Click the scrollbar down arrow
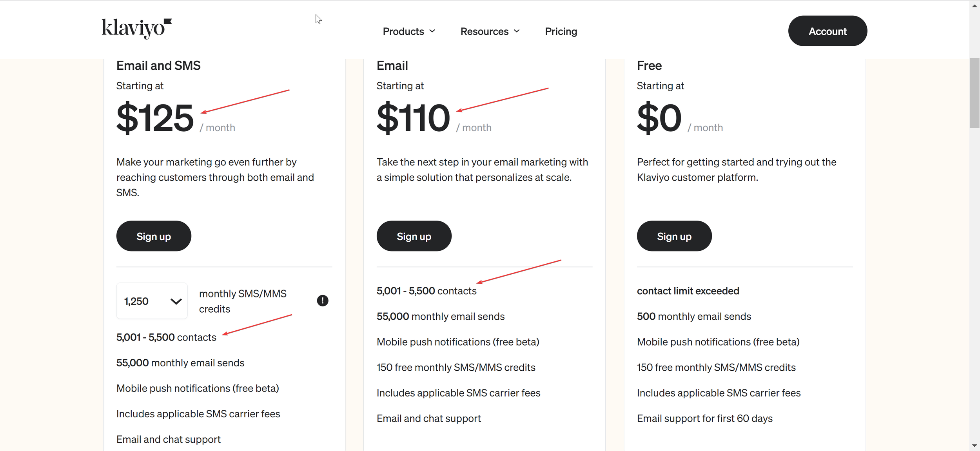 click(x=975, y=446)
